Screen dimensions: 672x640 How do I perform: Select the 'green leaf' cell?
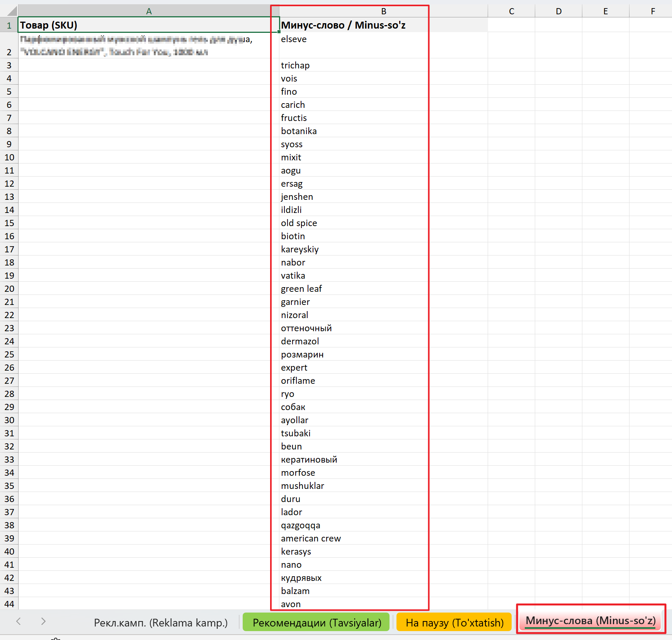point(383,289)
